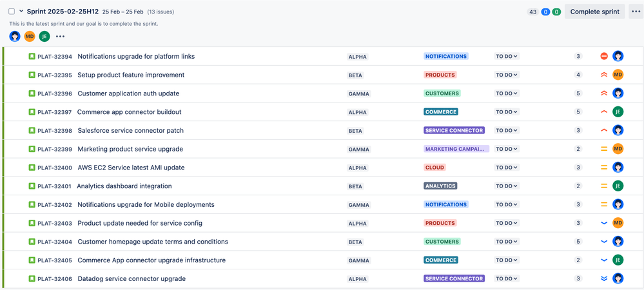Click the SERVICE CONNECTOR epic label on PLAT-32398

[x=454, y=131]
